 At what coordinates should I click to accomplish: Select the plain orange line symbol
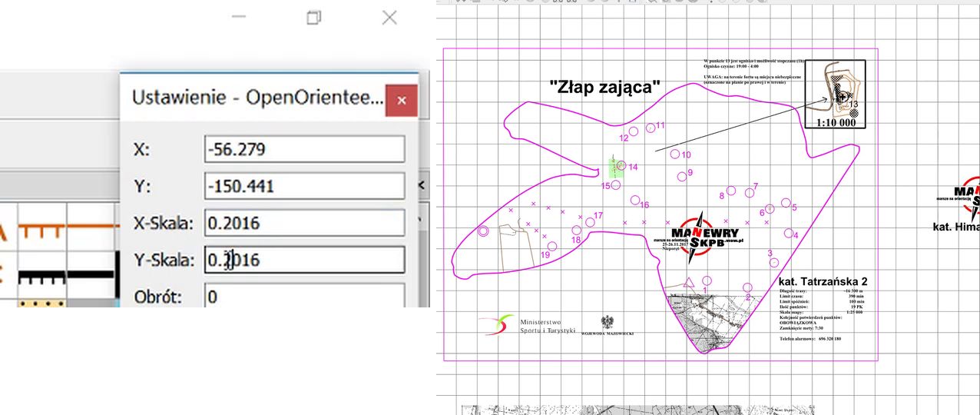click(x=92, y=227)
